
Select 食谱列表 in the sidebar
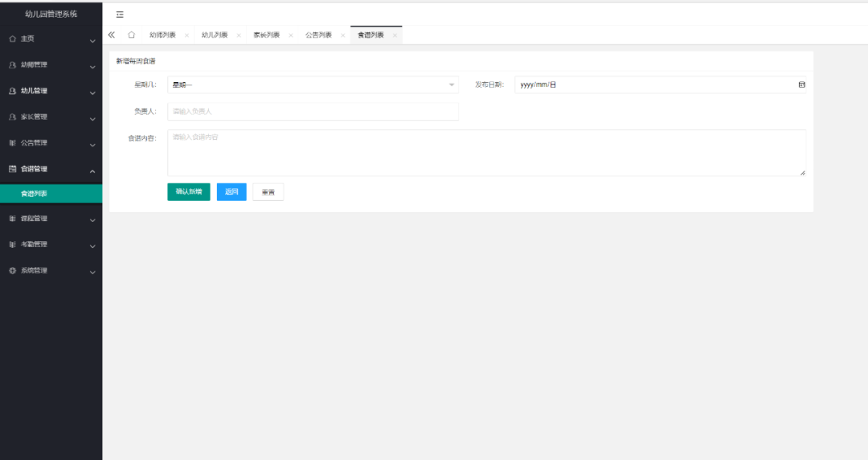click(51, 194)
